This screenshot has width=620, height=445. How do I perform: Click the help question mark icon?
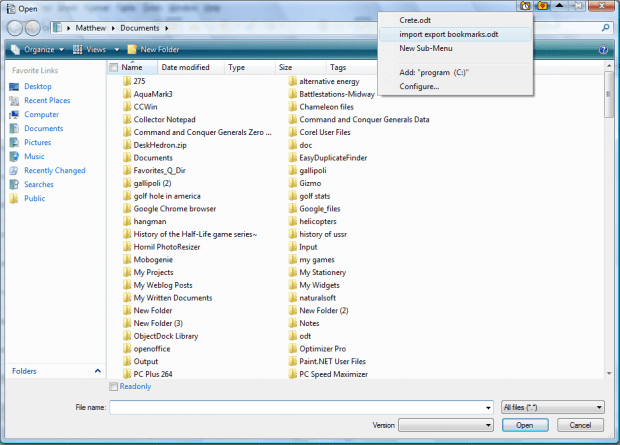click(603, 49)
